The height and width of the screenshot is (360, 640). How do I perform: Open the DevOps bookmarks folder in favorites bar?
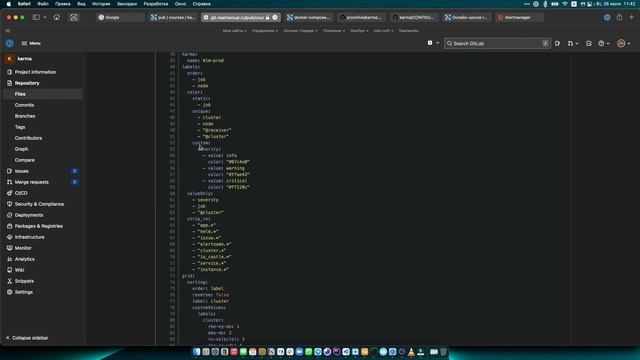tap(359, 31)
